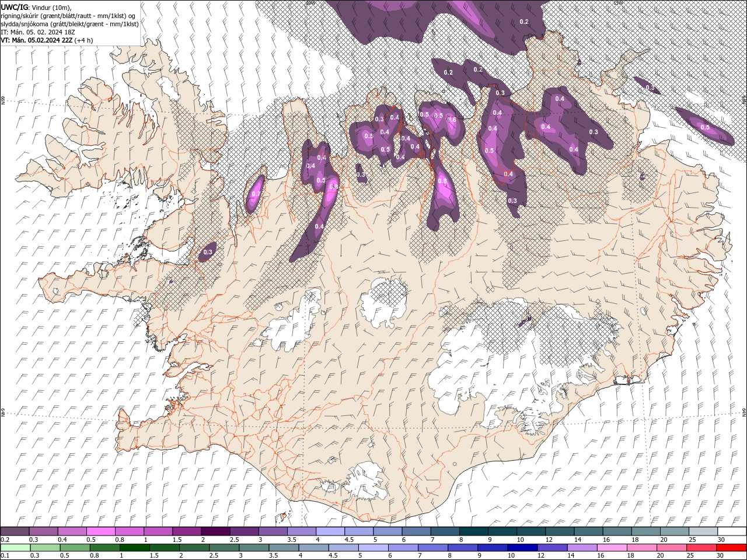Pick the dark teal 8–9 snow legend swatch
This screenshot has width=747, height=560.
[x=473, y=531]
